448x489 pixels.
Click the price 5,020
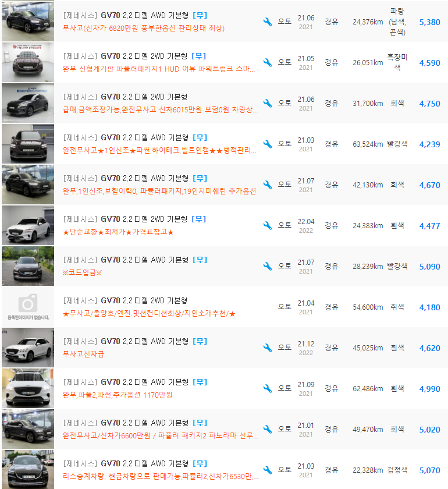[429, 430]
